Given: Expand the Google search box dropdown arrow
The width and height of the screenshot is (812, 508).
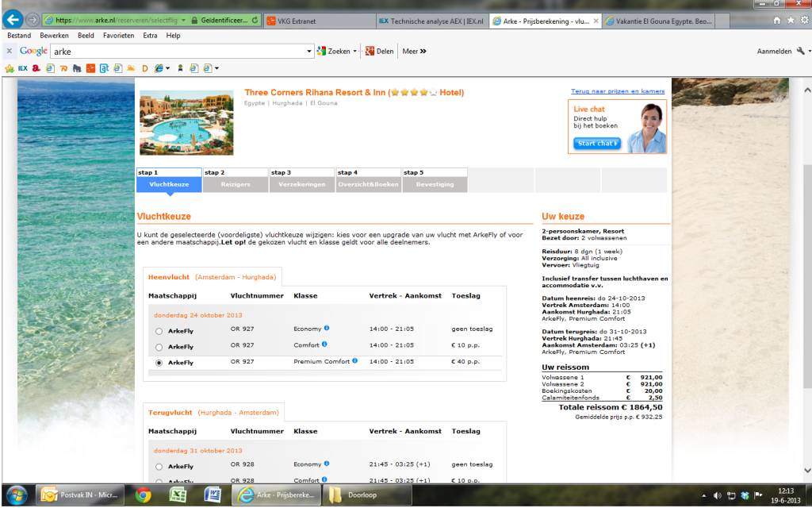Looking at the screenshot, I should [x=309, y=52].
